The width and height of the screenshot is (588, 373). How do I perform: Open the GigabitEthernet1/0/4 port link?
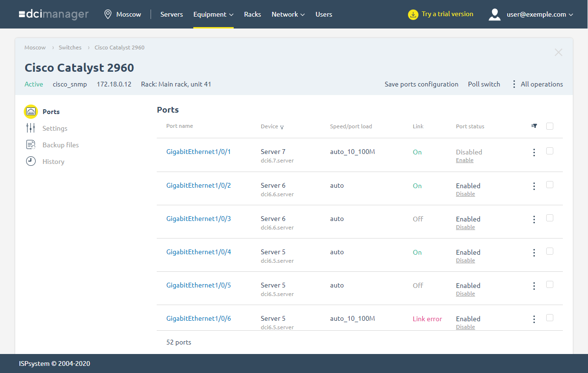tap(199, 252)
